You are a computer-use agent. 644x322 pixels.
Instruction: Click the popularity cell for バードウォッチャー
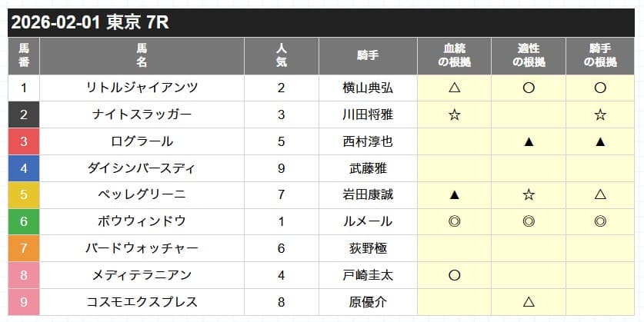point(282,248)
